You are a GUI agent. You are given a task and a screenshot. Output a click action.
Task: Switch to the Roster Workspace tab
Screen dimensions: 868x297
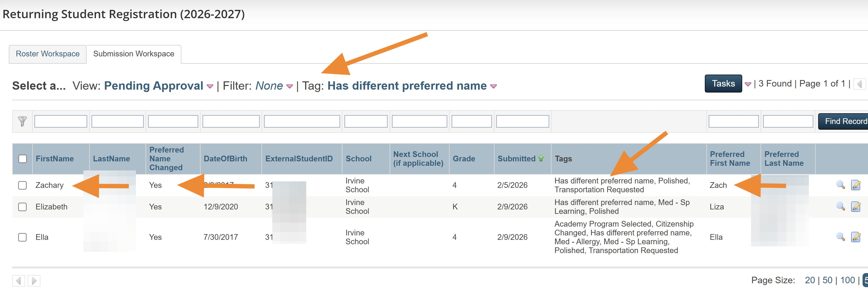click(x=47, y=54)
